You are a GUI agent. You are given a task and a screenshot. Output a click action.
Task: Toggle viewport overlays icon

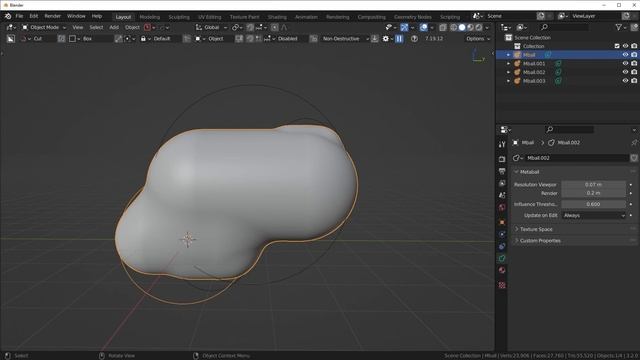[424, 27]
